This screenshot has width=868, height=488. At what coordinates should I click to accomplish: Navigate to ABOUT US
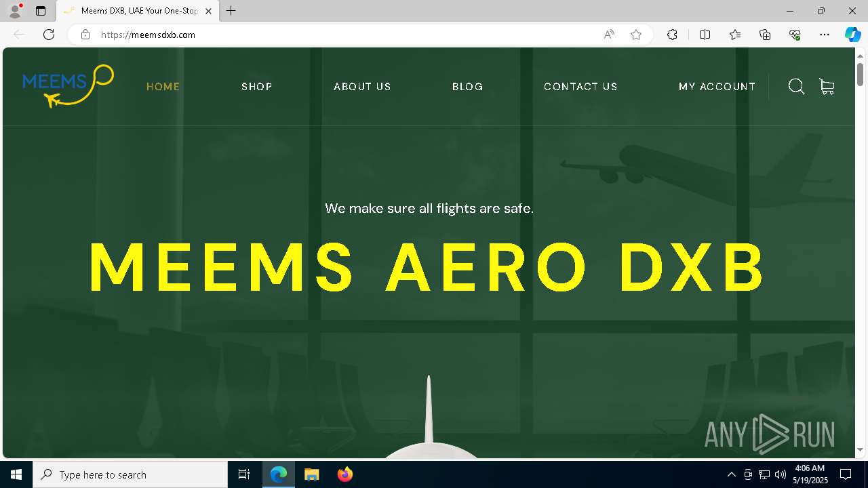pos(362,87)
